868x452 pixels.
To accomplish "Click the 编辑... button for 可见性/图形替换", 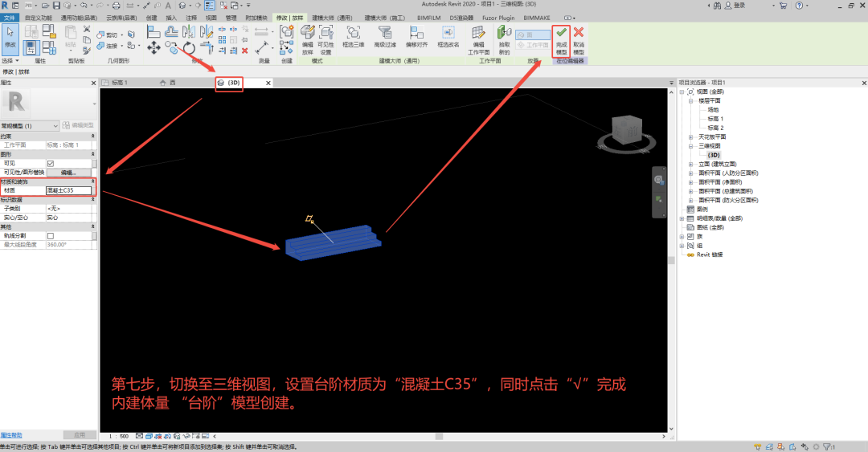I will 68,173.
